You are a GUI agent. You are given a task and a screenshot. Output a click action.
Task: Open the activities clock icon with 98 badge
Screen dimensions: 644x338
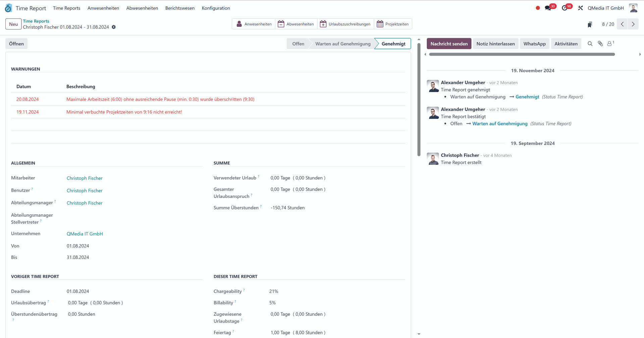point(565,8)
